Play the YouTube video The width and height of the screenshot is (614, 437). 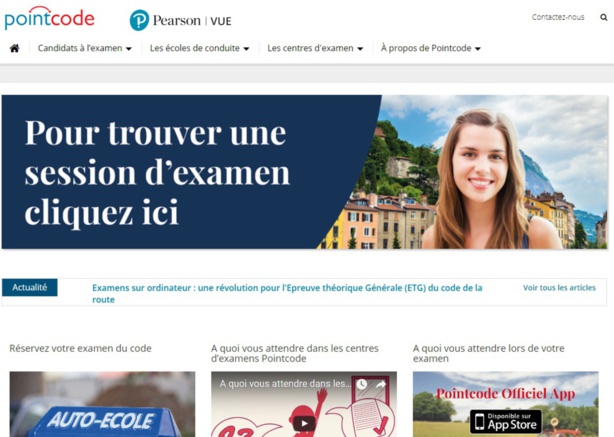(x=304, y=423)
